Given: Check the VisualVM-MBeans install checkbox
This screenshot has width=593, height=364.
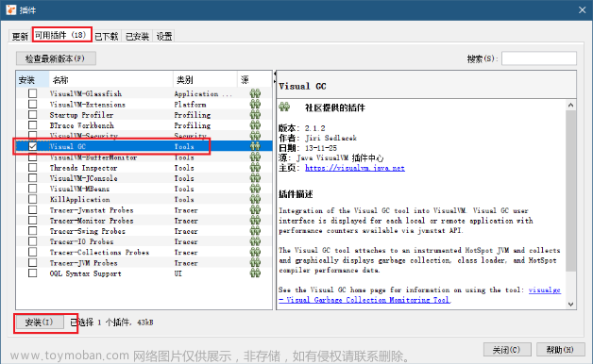Looking at the screenshot, I should pos(32,189).
